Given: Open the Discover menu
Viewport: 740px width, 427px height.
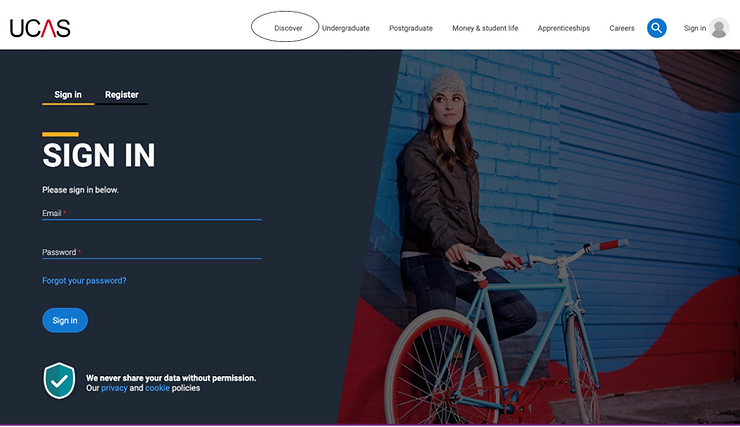Looking at the screenshot, I should click(x=288, y=28).
